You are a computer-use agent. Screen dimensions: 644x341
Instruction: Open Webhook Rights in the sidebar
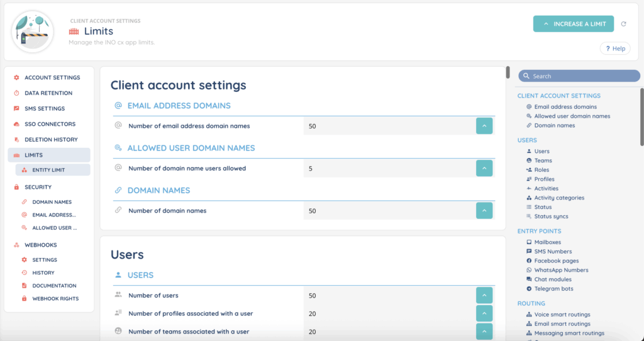point(55,298)
